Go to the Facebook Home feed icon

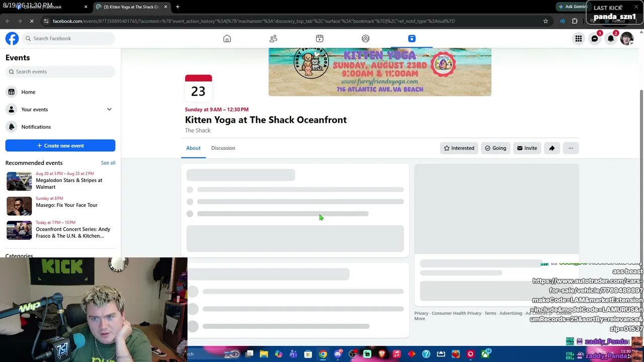pyautogui.click(x=227, y=39)
